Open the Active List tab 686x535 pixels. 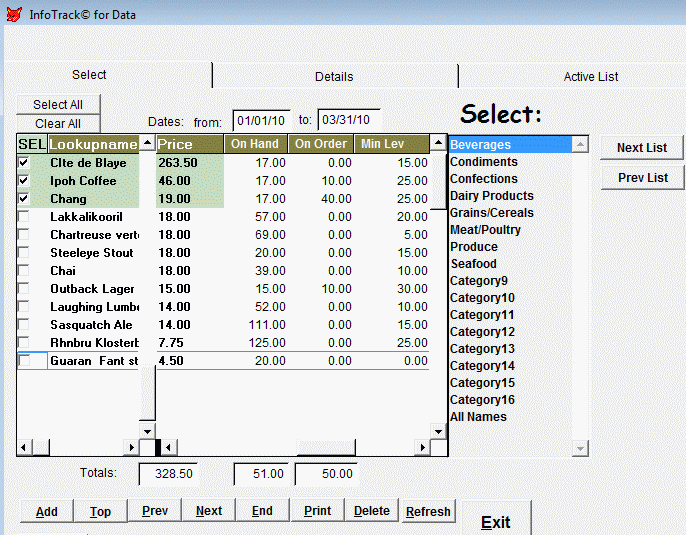pyautogui.click(x=590, y=76)
